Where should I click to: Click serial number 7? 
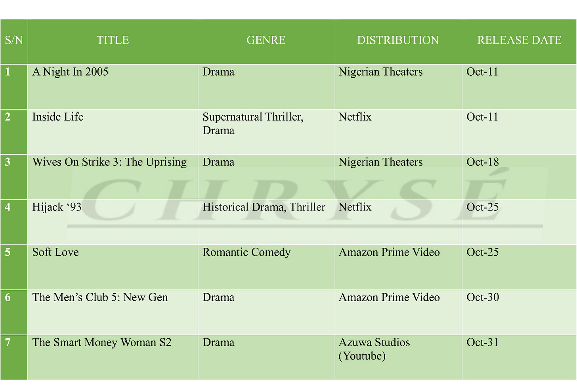(8, 342)
